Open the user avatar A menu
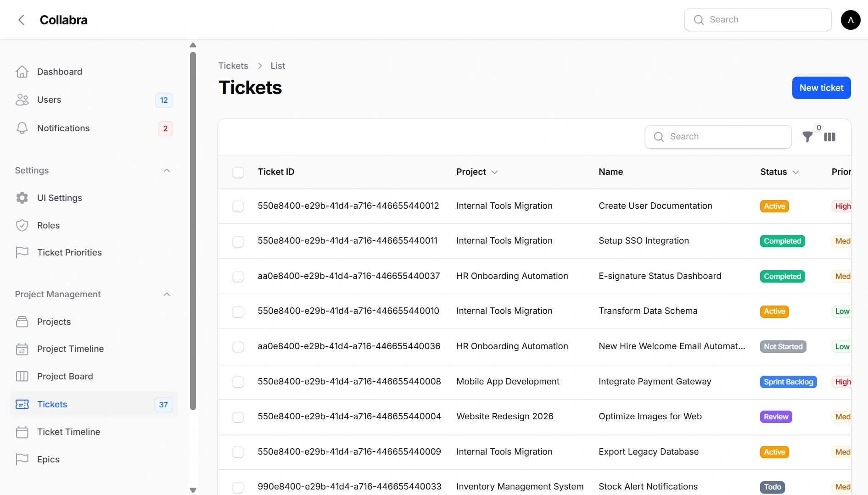Image resolution: width=868 pixels, height=495 pixels. coord(851,20)
